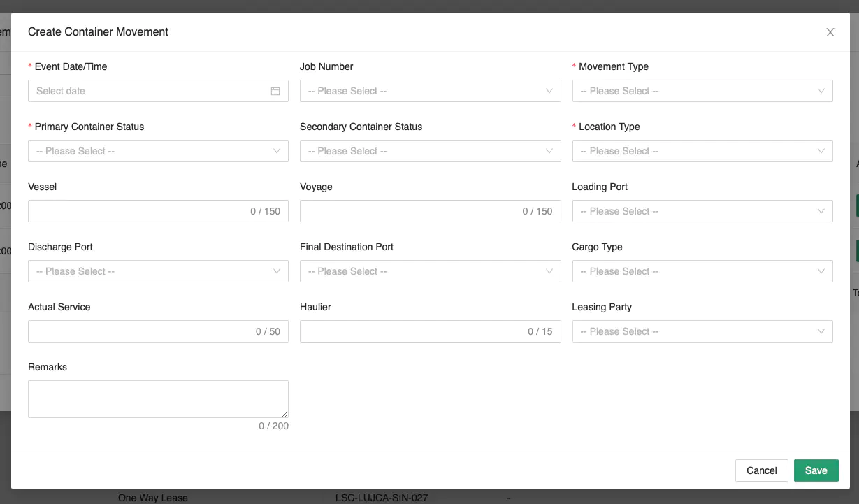Click inside the Remarks text area
This screenshot has width=859, height=504.
158,398
